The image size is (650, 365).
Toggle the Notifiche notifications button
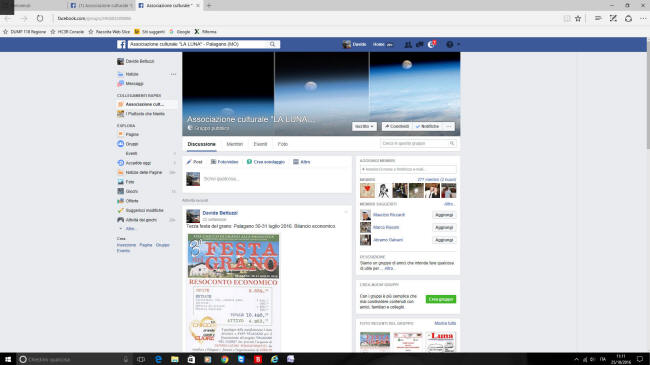pyautogui.click(x=427, y=126)
